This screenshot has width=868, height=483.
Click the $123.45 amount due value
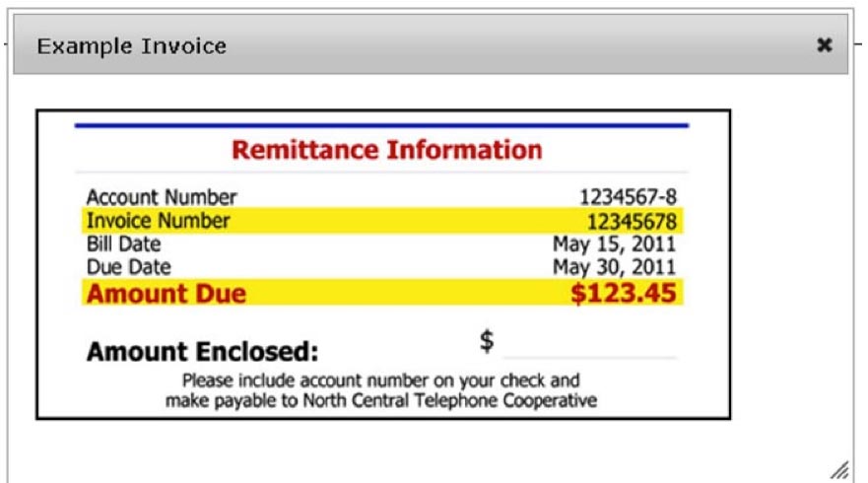pos(624,294)
